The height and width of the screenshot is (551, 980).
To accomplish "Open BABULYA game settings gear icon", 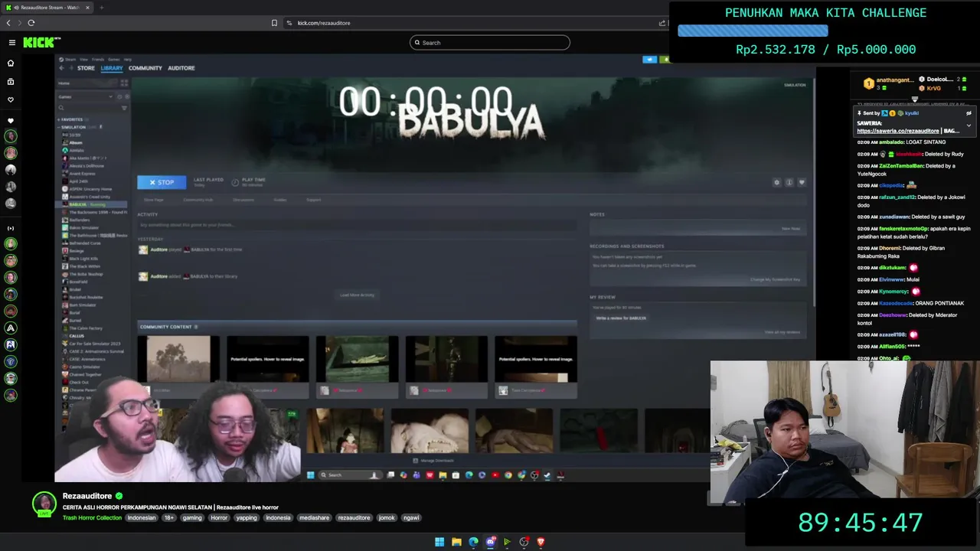I will [x=776, y=182].
